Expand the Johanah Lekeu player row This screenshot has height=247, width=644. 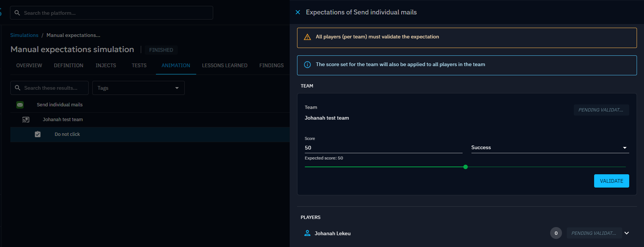tap(627, 233)
